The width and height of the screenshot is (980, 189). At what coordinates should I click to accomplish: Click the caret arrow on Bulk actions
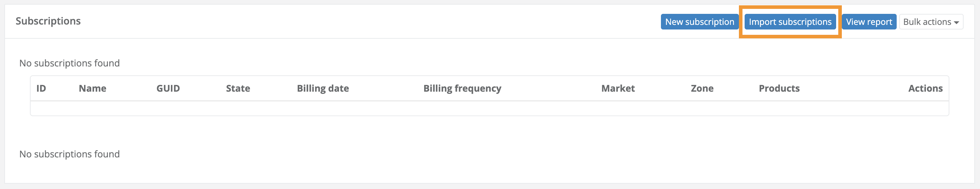click(956, 23)
